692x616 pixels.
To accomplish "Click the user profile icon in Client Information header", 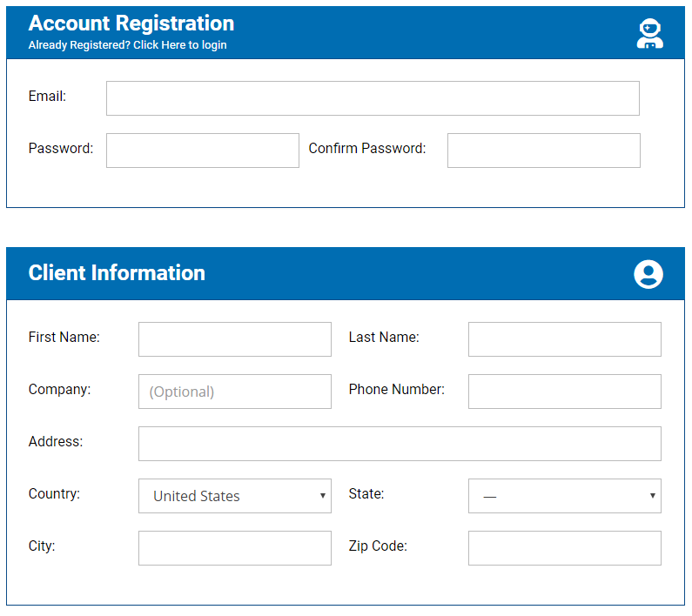I will pyautogui.click(x=648, y=274).
